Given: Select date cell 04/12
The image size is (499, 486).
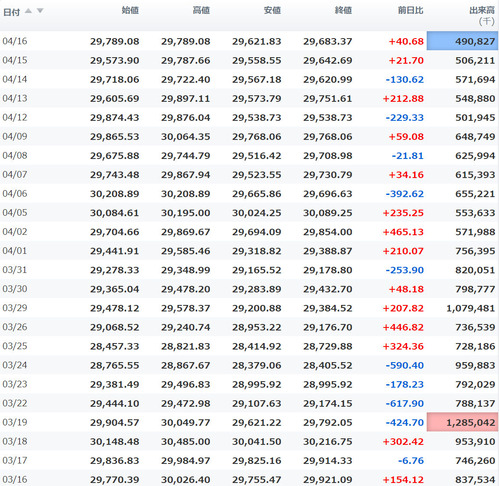Looking at the screenshot, I should coord(15,117).
